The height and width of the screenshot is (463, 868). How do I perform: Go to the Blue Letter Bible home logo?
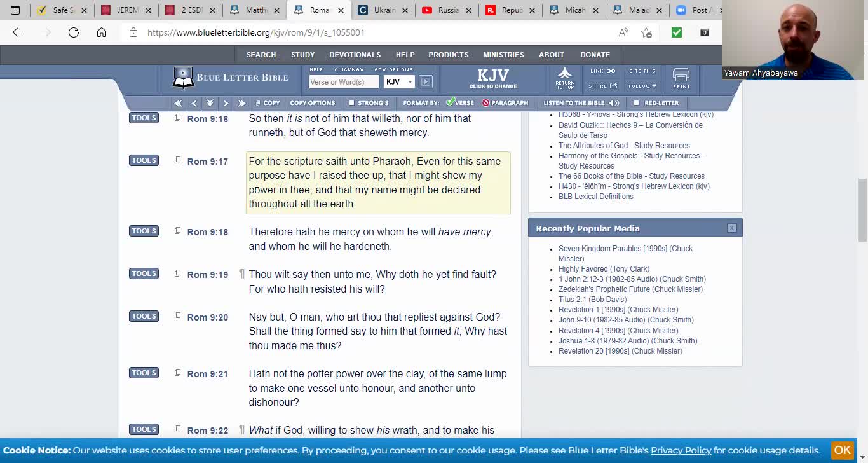click(x=230, y=78)
